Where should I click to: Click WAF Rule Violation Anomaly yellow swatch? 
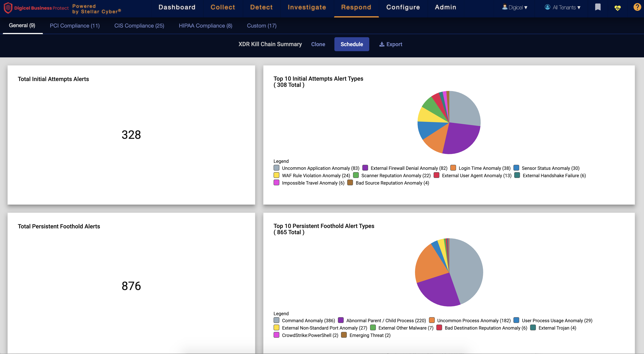276,175
